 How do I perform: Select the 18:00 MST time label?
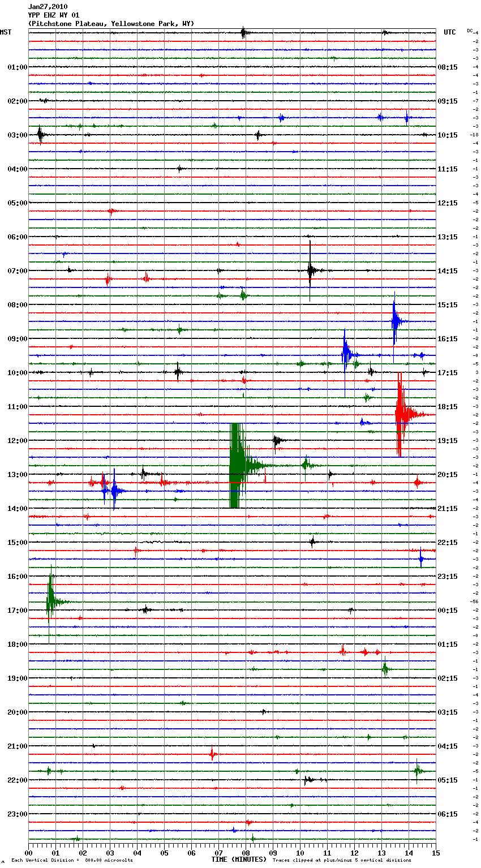tap(18, 644)
